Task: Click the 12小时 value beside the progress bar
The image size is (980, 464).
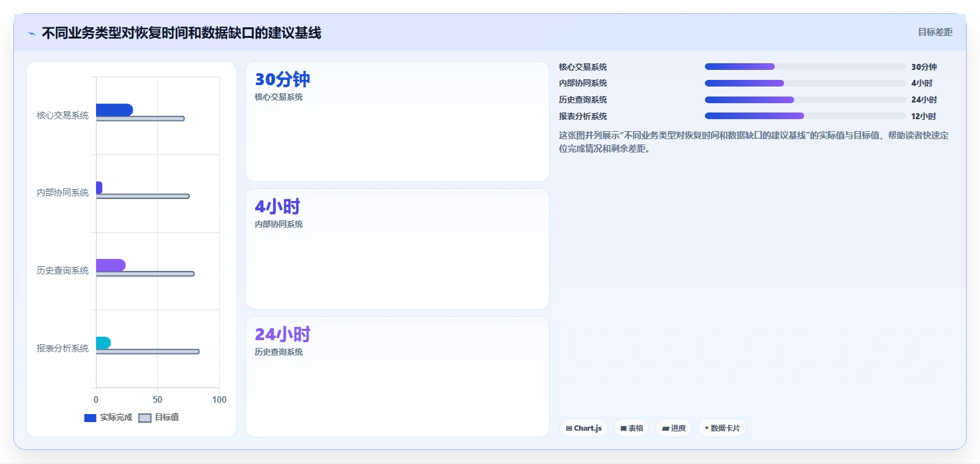Action: coord(924,116)
